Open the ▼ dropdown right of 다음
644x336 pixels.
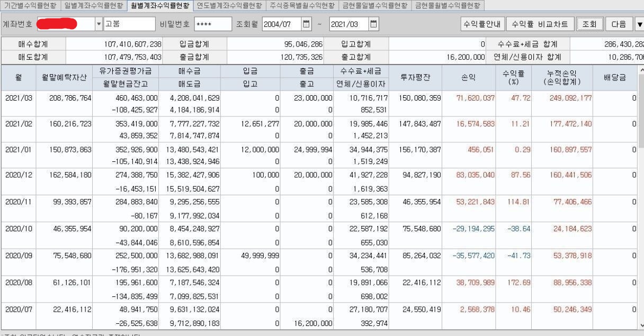(639, 24)
